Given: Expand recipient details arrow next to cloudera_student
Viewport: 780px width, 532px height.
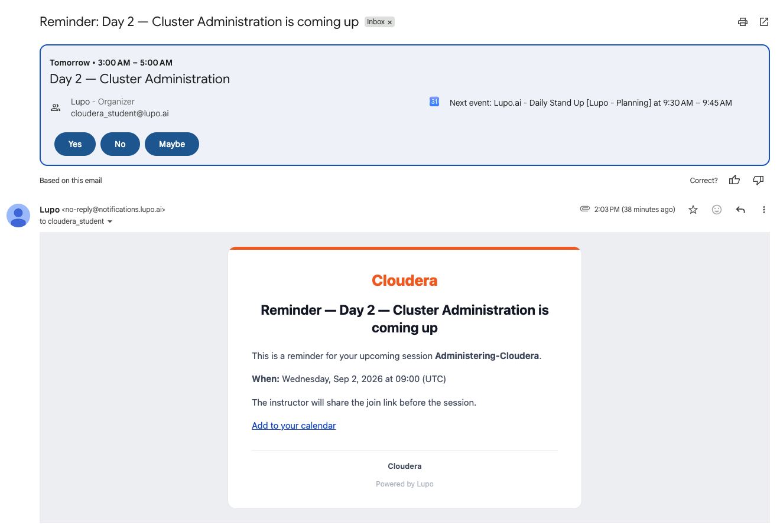Looking at the screenshot, I should point(110,221).
